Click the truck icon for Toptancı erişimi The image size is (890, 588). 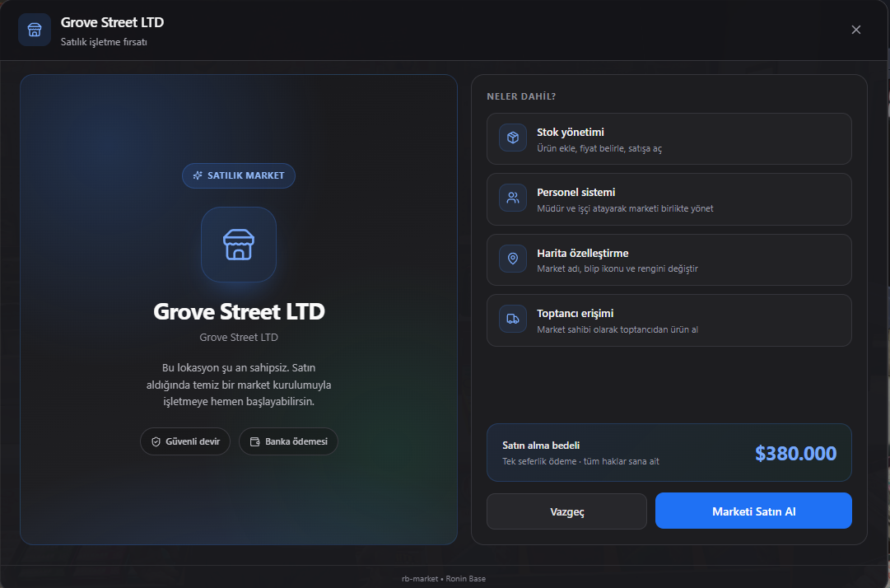click(x=513, y=319)
